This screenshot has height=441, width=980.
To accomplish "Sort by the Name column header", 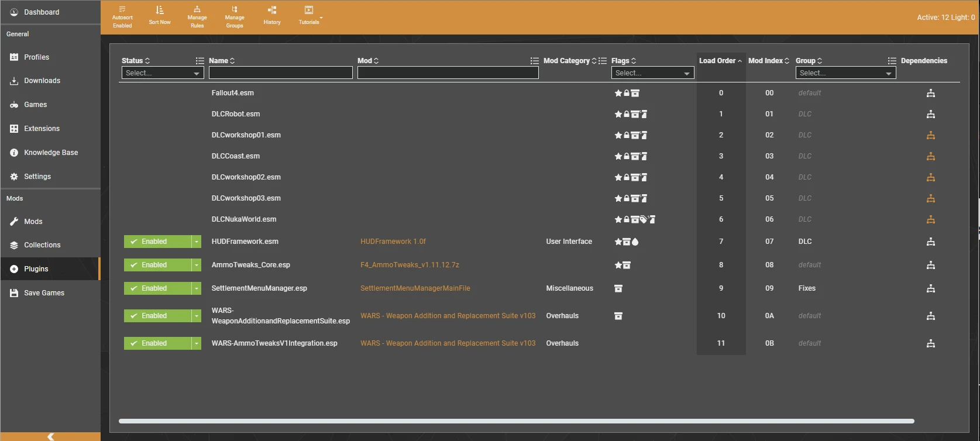I will (222, 61).
